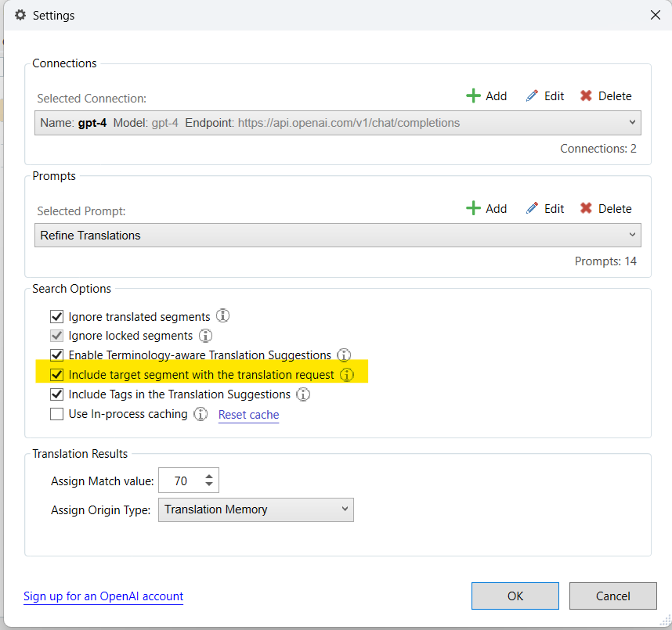
Task: Open info icon for Include Tags option
Action: tap(303, 394)
